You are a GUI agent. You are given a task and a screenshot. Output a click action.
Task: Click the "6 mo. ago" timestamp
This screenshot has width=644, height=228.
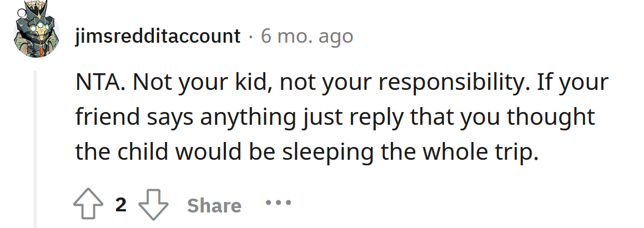click(307, 37)
